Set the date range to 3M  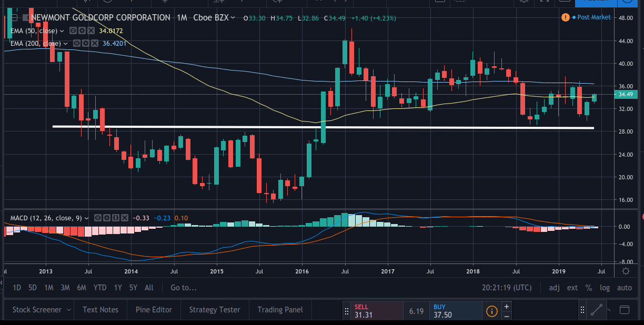65,288
